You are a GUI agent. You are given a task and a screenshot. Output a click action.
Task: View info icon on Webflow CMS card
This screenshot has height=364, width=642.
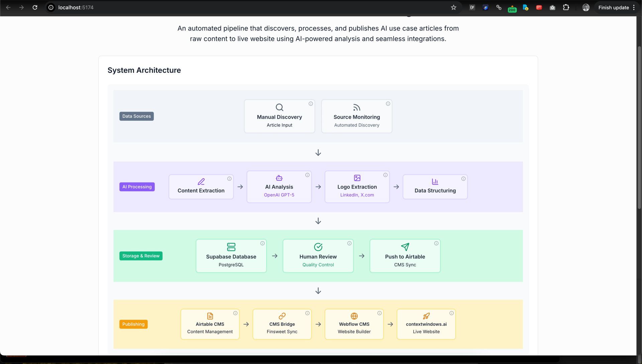pyautogui.click(x=380, y=313)
